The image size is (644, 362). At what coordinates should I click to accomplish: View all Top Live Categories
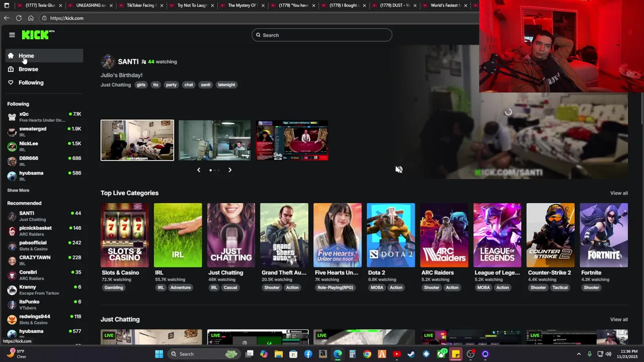click(619, 193)
